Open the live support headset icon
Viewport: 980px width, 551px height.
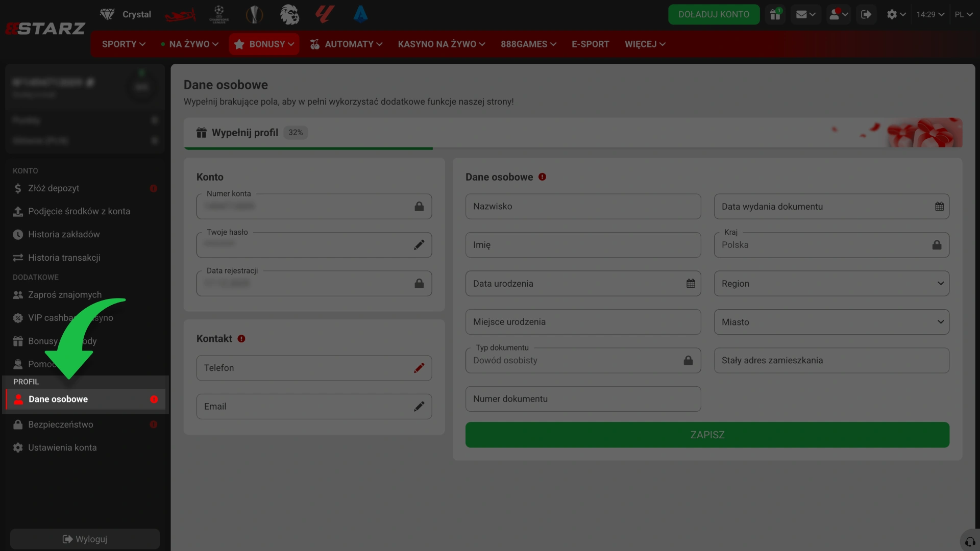970,542
